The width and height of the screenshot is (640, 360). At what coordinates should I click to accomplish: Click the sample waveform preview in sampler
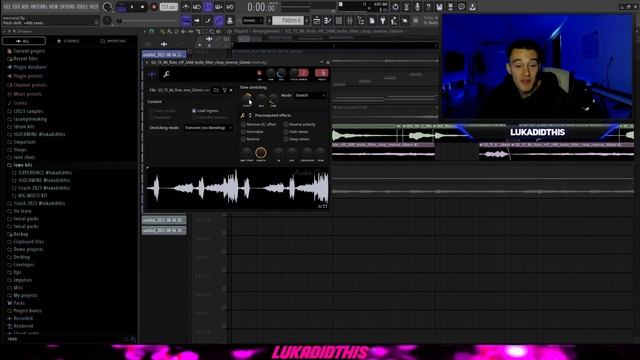[238, 188]
